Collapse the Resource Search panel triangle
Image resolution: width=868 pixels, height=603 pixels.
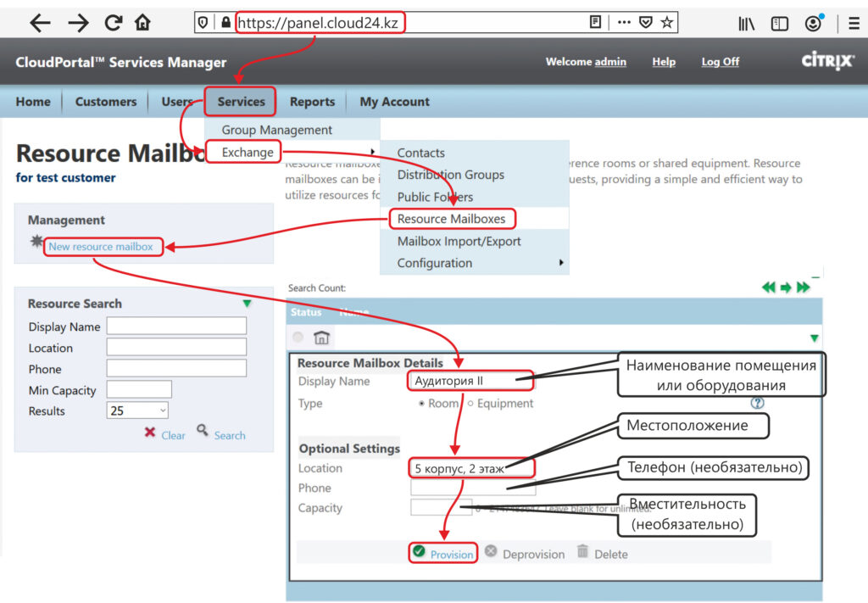coord(247,304)
